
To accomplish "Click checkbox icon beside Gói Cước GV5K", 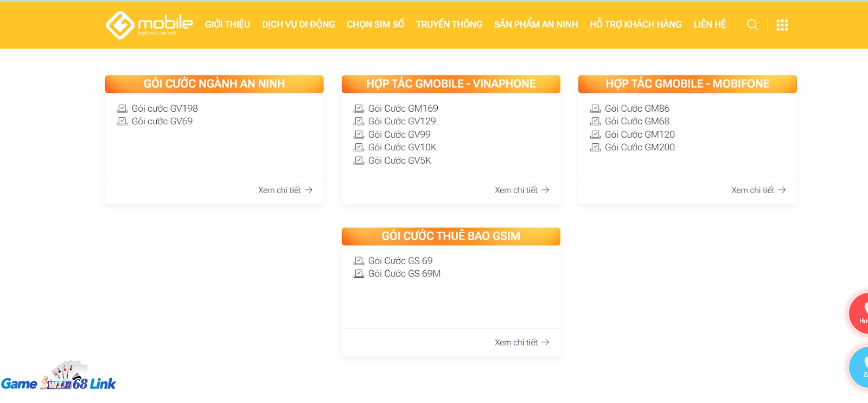I will point(359,161).
